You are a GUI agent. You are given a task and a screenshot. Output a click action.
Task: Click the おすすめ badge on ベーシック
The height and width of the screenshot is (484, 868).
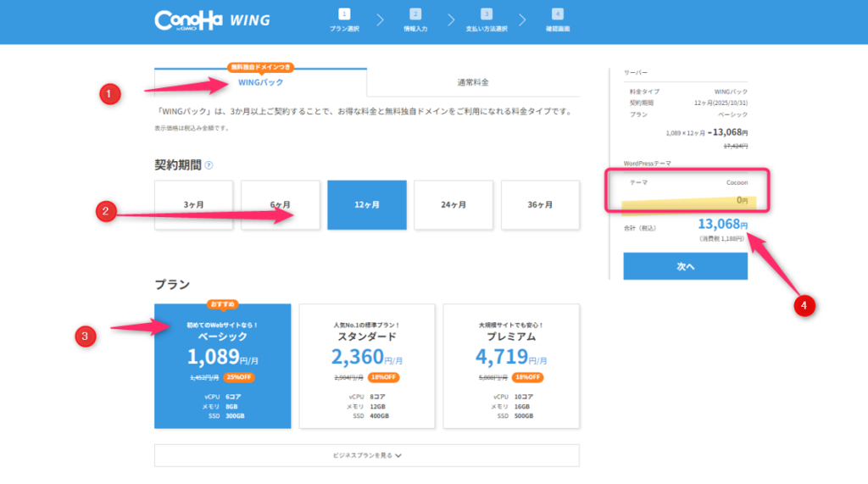tap(223, 304)
